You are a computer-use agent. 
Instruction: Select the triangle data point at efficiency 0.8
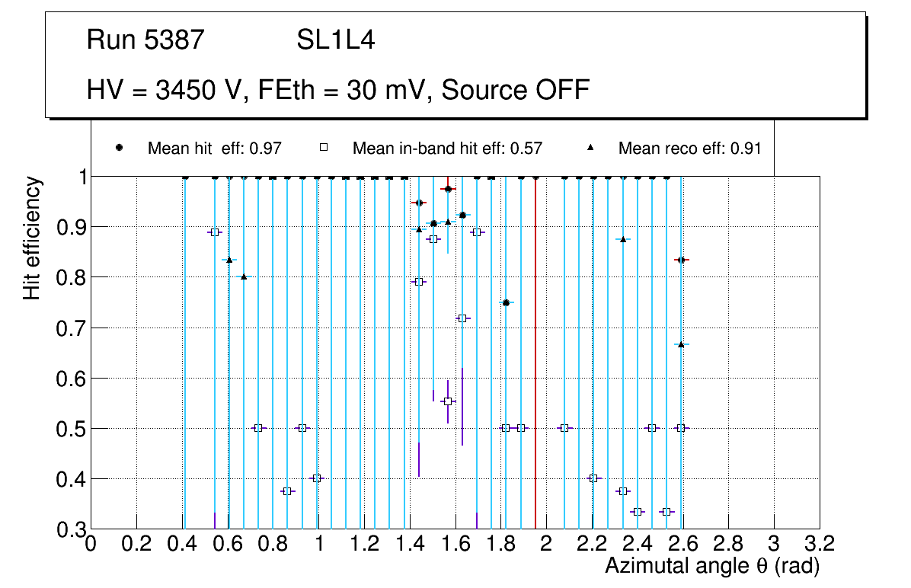coord(244,276)
